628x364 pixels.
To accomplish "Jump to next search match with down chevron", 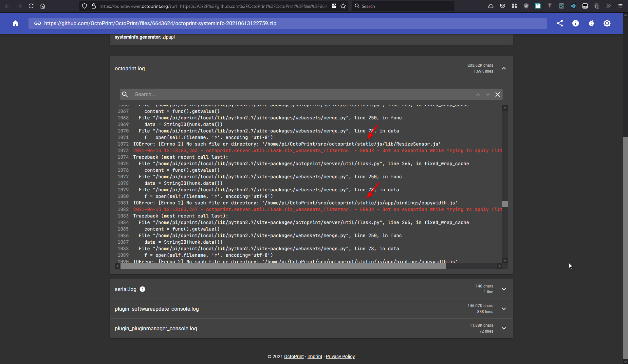I will tap(488, 94).
